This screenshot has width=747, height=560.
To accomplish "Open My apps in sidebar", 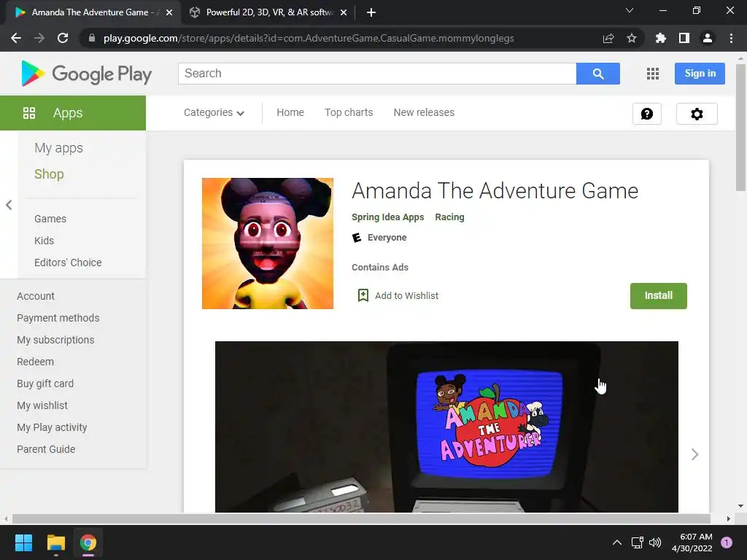I will pyautogui.click(x=58, y=148).
